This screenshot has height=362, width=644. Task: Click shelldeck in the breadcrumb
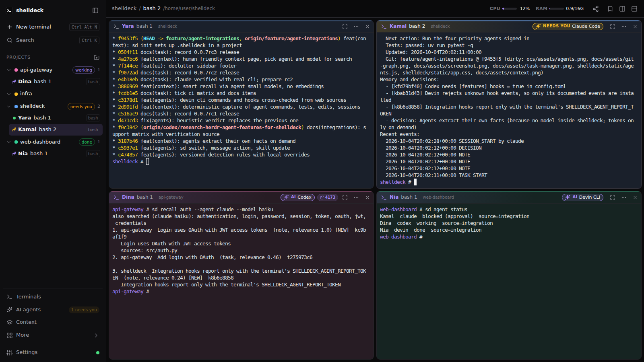(124, 8)
